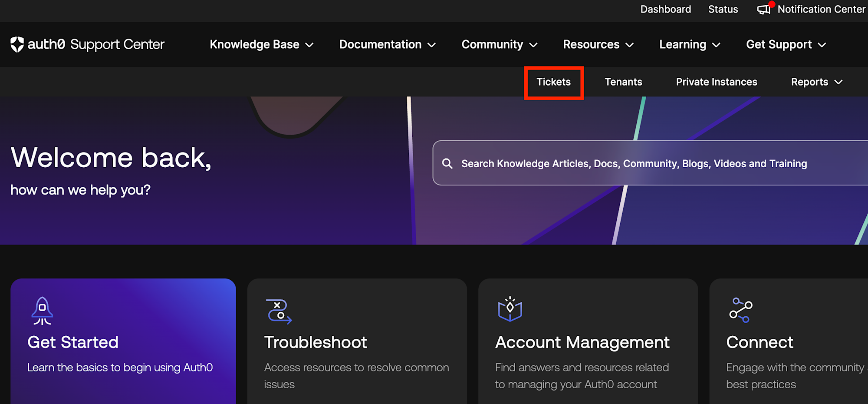The height and width of the screenshot is (404, 868).
Task: Open the Dashboard link
Action: (x=665, y=9)
